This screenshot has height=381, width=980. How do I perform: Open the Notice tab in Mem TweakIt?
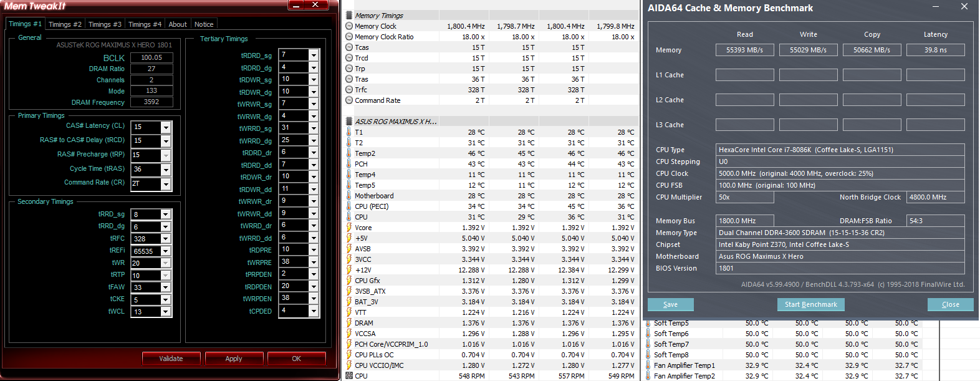[x=204, y=24]
